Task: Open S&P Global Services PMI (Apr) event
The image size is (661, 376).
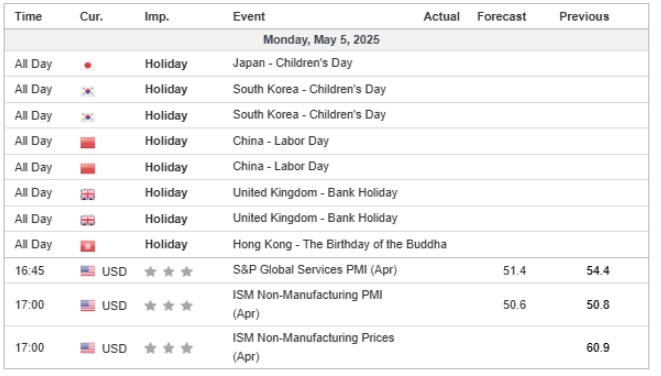Action: 315,270
